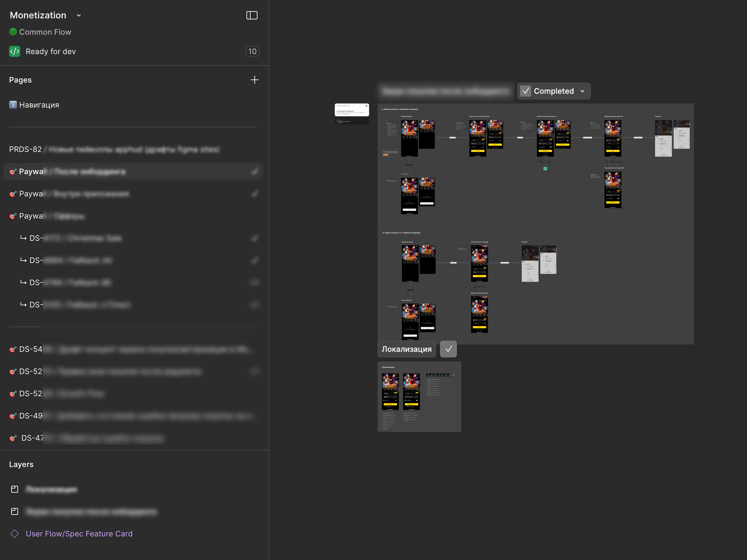Click the component icon beside User Flow/Spec Feature Card
This screenshot has height=560, width=747.
click(x=14, y=533)
